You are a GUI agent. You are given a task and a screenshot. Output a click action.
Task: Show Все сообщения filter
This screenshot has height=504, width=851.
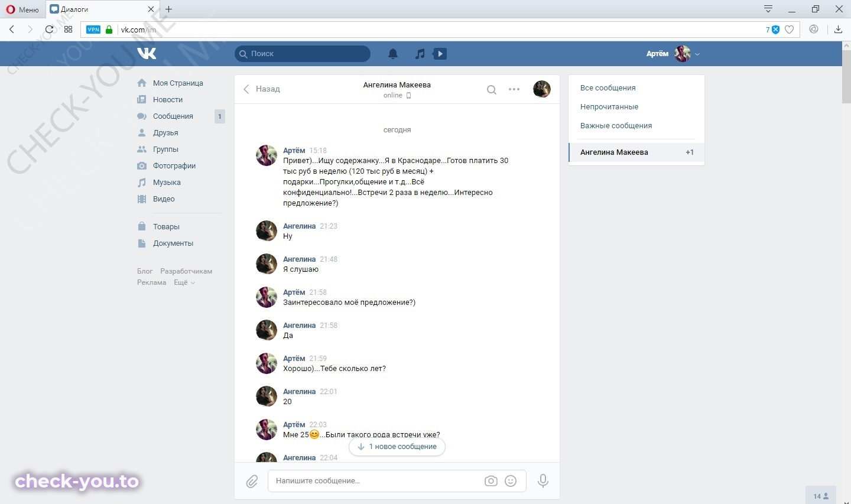tap(608, 88)
